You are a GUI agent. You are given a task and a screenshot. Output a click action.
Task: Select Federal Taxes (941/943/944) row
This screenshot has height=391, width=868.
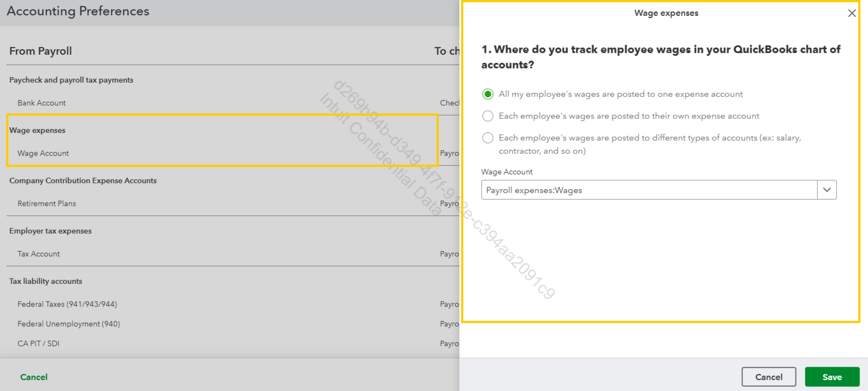tap(67, 304)
